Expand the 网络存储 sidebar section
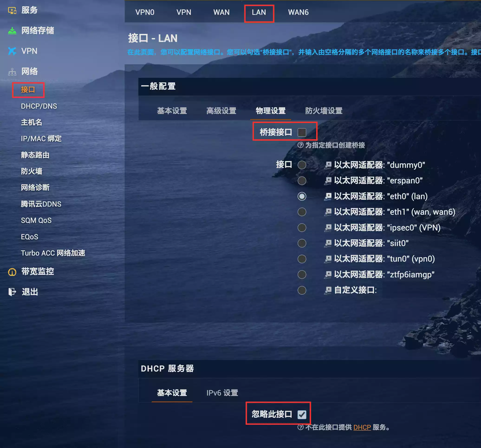Image resolution: width=481 pixels, height=448 pixels. [x=38, y=31]
